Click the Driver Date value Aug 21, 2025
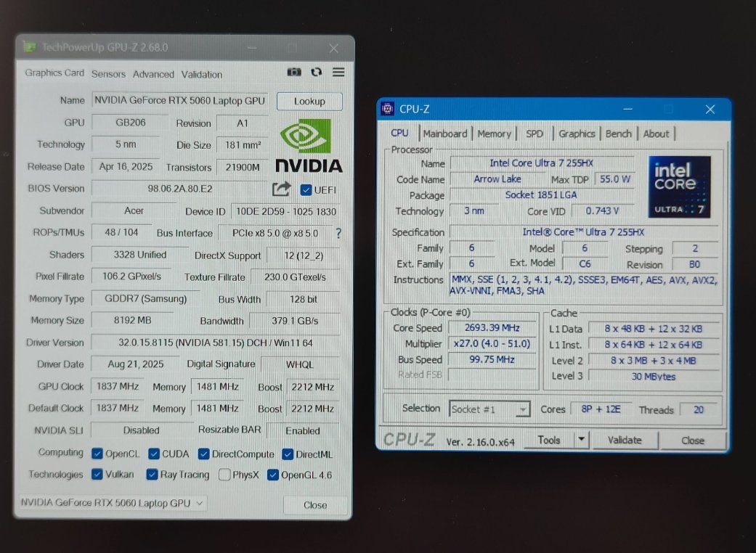The image size is (756, 553). [136, 364]
